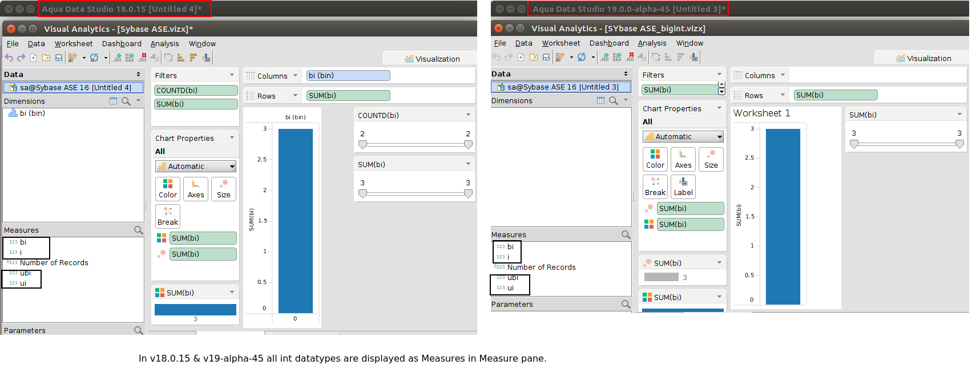Click left handle of right window SUM(bi) slider

[x=854, y=144]
